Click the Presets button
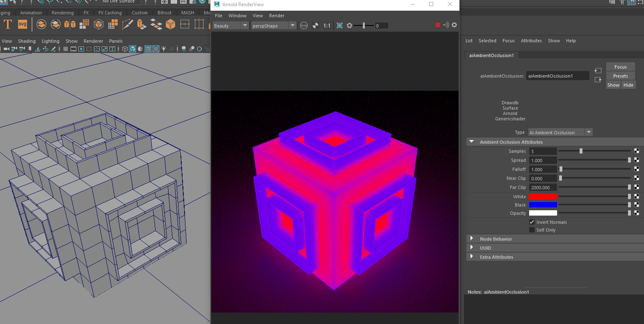 (x=620, y=76)
